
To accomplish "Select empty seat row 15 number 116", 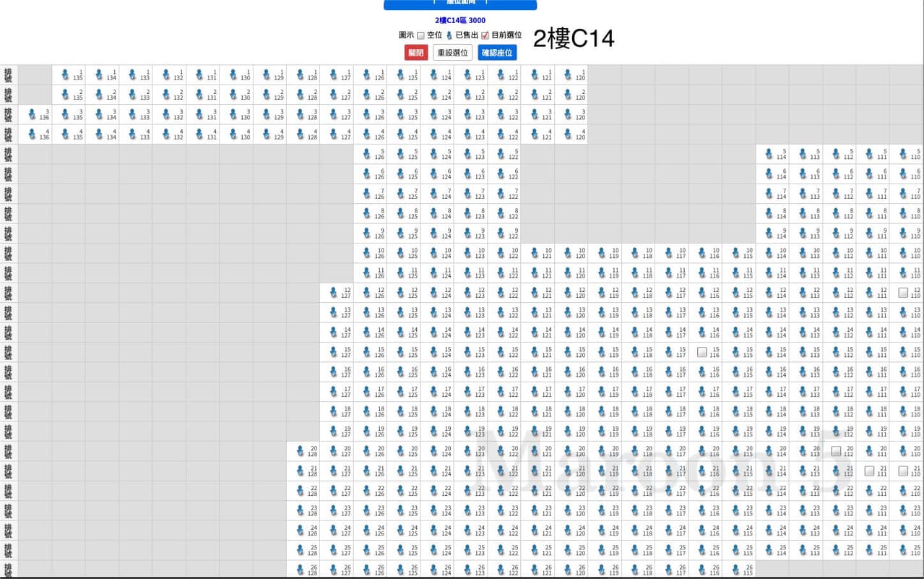I will pyautogui.click(x=701, y=352).
